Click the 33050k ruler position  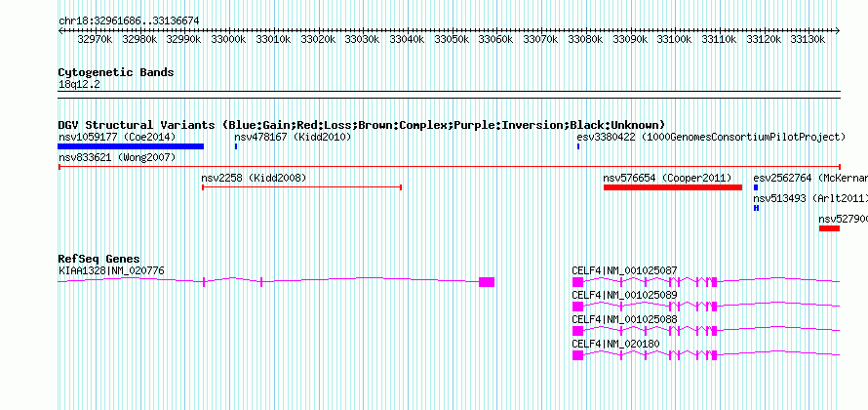pos(452,40)
